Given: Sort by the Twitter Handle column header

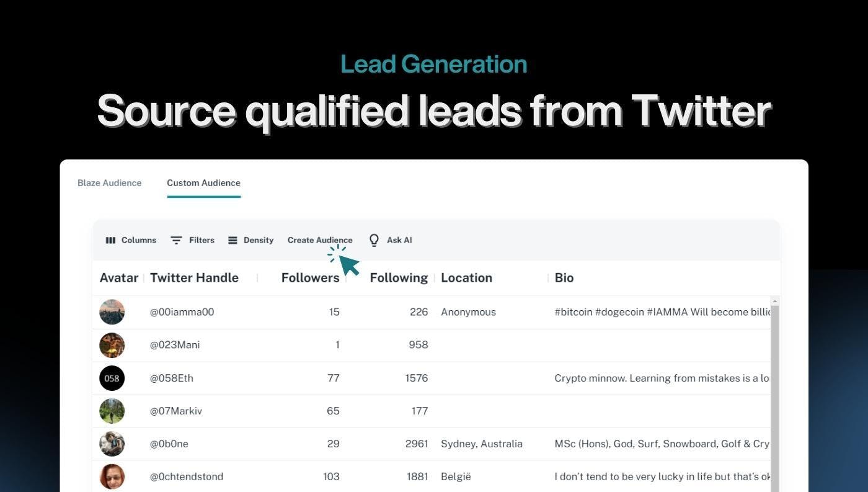Looking at the screenshot, I should pyautogui.click(x=194, y=278).
